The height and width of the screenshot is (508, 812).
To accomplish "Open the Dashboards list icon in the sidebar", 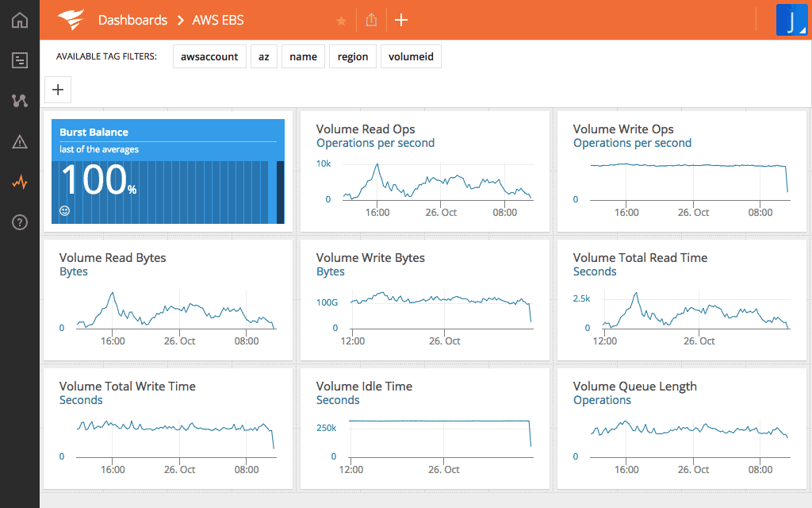I will (20, 60).
